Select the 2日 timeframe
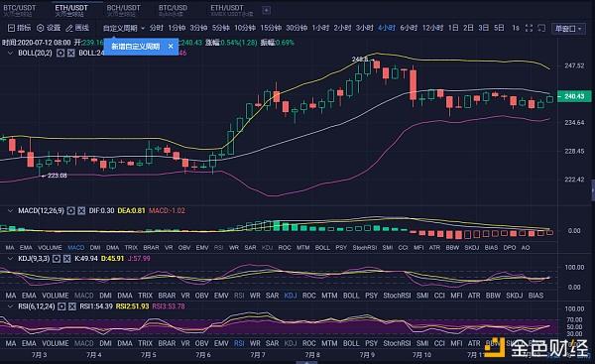 468,28
